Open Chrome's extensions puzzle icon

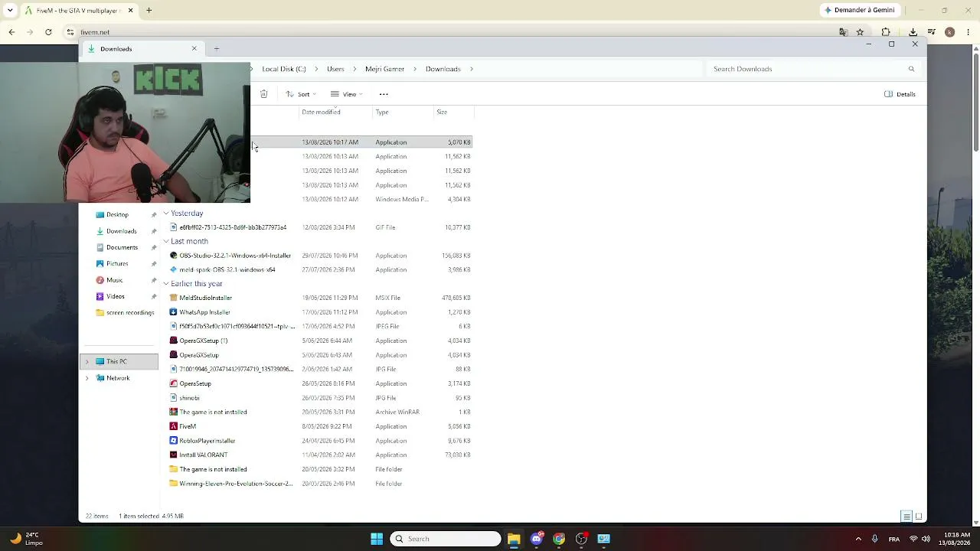tap(886, 32)
